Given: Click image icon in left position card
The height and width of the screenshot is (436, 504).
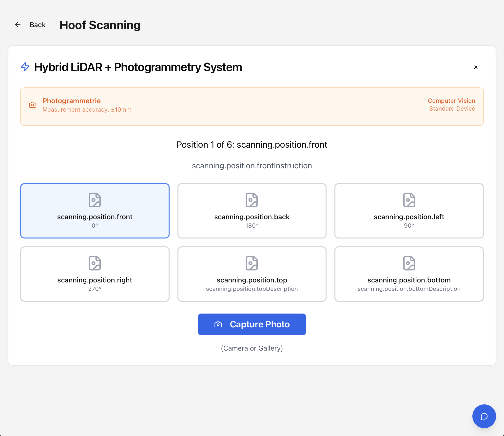Looking at the screenshot, I should 409,200.
